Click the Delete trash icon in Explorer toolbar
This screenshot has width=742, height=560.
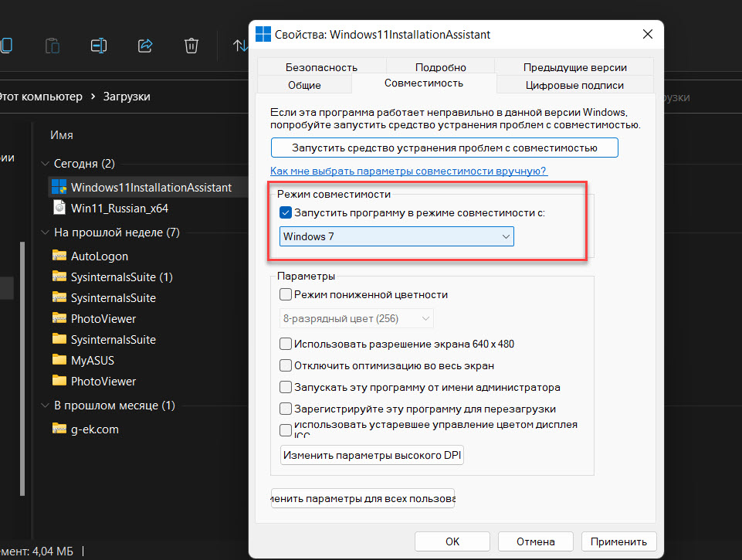(x=191, y=46)
